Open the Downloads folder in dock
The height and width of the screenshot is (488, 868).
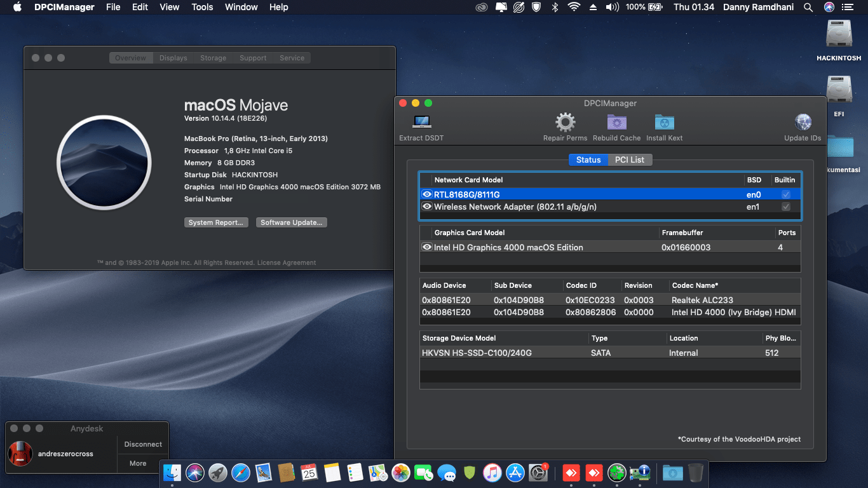[x=672, y=472]
